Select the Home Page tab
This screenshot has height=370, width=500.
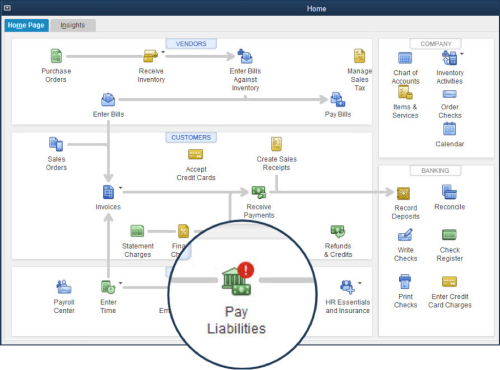(26, 25)
